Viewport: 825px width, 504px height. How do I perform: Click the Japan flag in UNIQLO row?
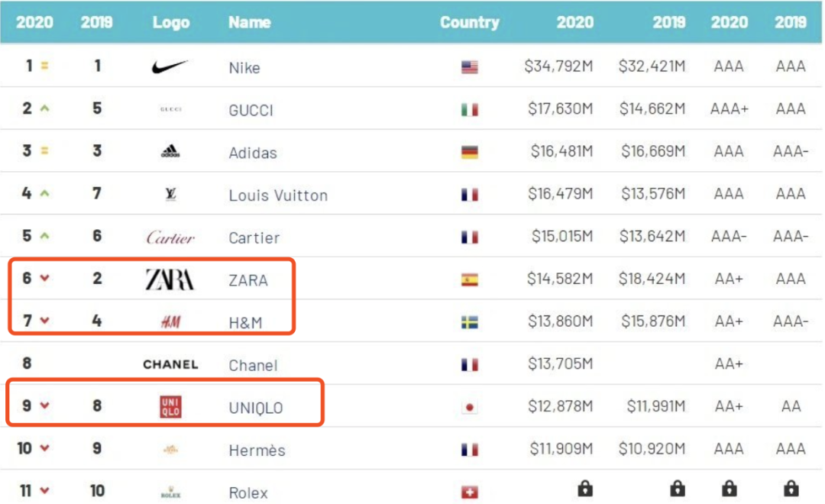(470, 408)
